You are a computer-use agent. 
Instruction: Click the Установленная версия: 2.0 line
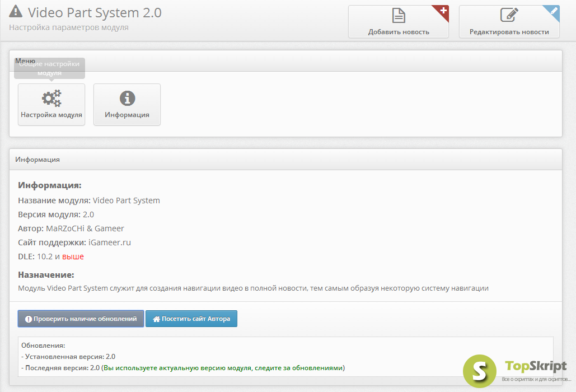click(68, 357)
